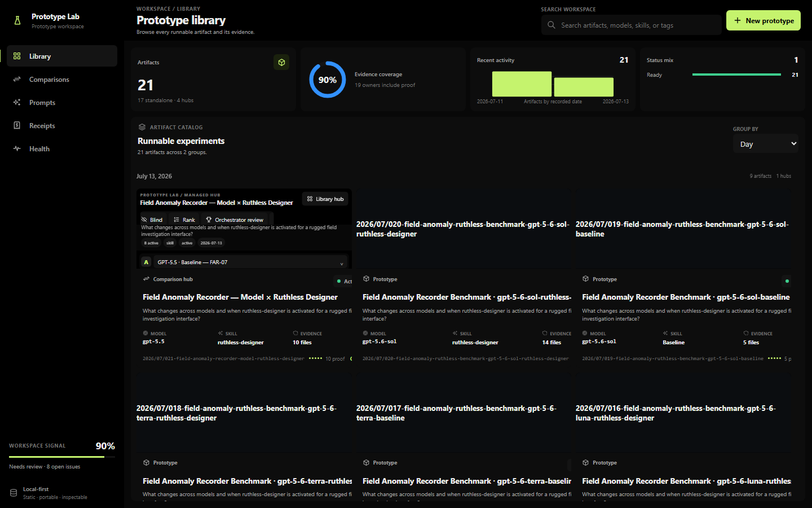Image resolution: width=812 pixels, height=508 pixels.
Task: Go to Comparisons in the sidebar
Action: click(x=62, y=79)
